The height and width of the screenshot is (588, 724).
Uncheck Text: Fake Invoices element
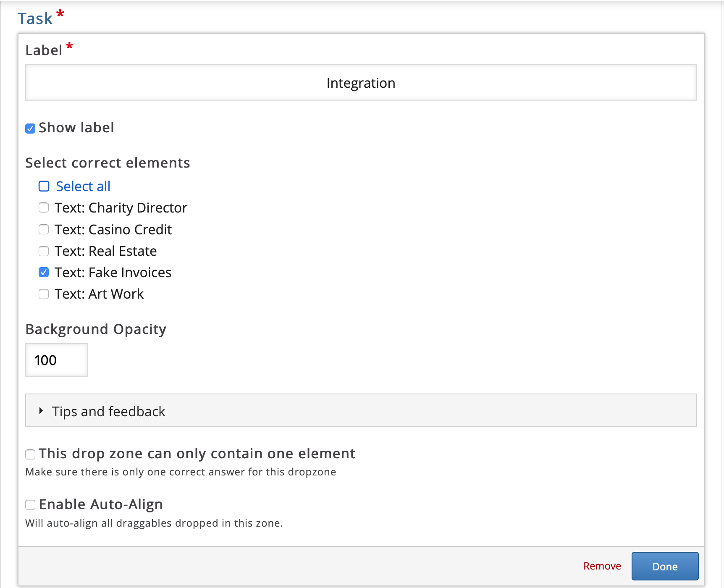tap(44, 272)
